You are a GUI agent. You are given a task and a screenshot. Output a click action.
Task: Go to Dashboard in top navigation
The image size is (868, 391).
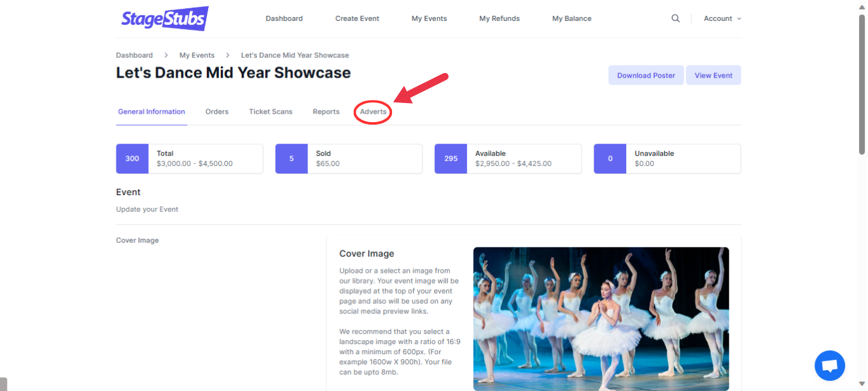284,18
